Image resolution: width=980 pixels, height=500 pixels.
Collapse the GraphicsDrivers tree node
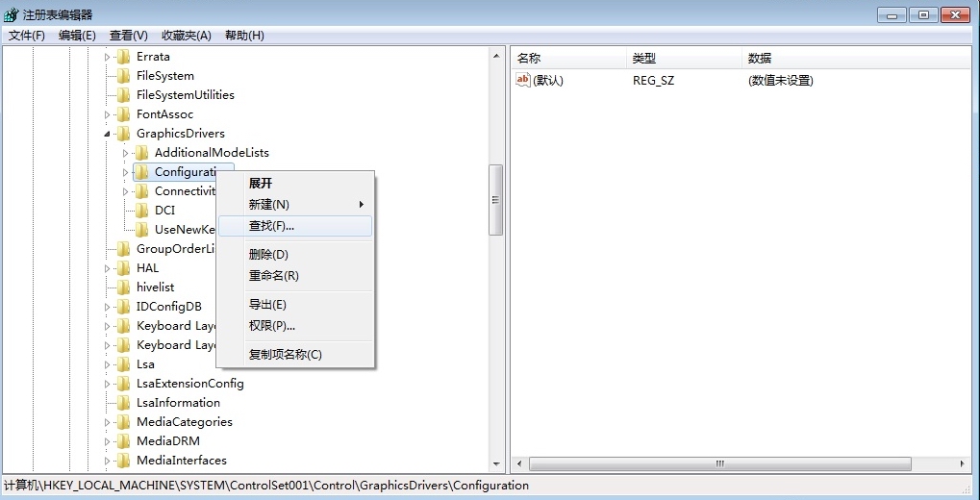(x=108, y=134)
